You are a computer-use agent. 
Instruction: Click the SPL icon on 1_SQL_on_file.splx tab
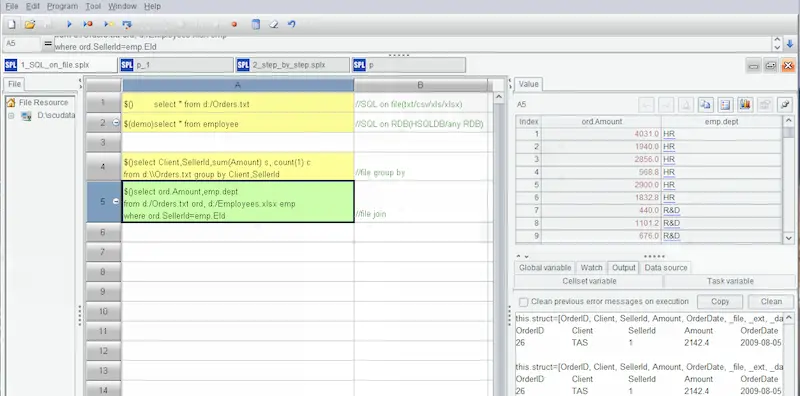tap(11, 65)
